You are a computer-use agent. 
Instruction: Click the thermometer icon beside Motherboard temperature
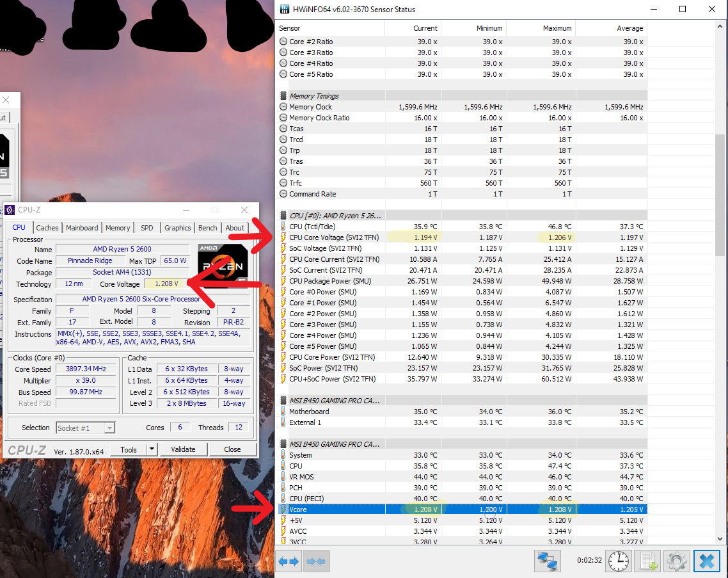point(283,411)
